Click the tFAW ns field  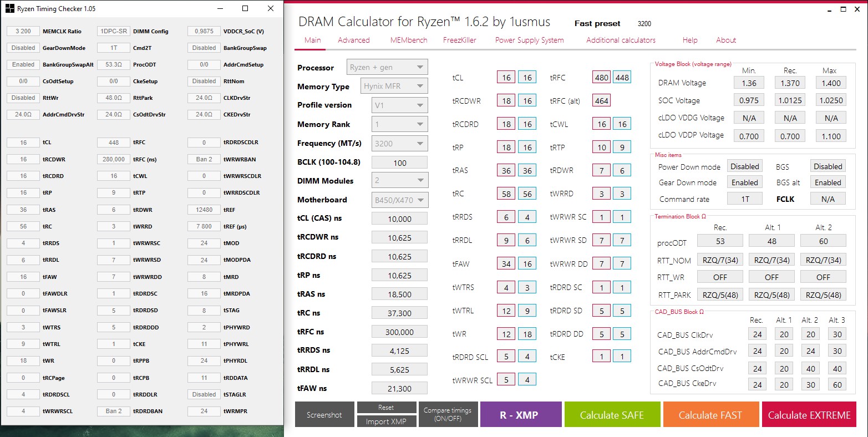tap(399, 388)
